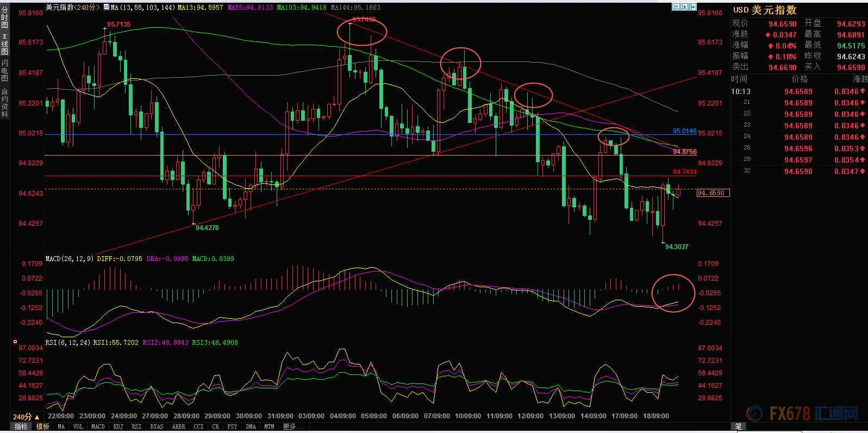868x433 pixels.
Task: Select the 指标 bottom tab
Action: 21,426
